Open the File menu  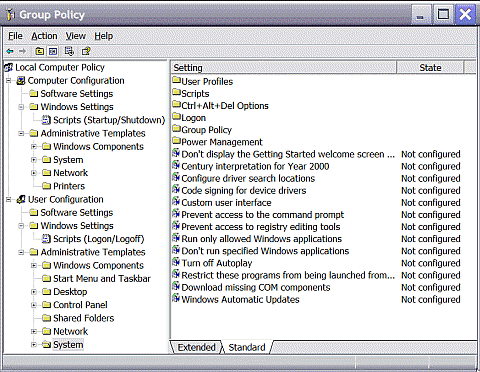click(x=15, y=36)
